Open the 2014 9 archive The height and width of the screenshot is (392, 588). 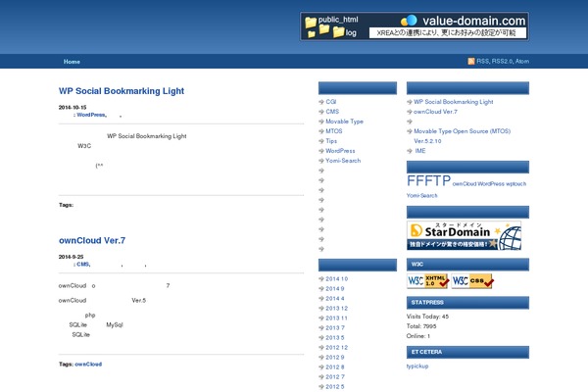[x=335, y=288]
